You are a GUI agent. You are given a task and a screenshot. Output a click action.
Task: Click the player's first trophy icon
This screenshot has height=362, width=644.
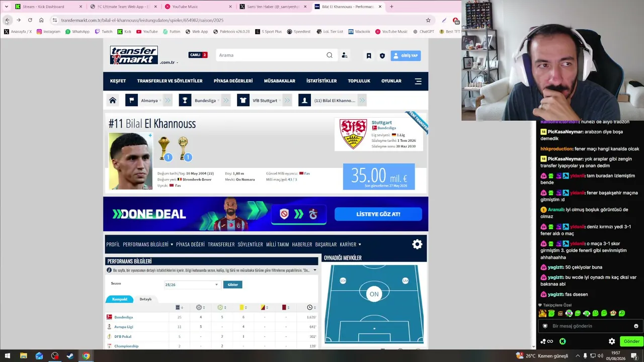164,148
